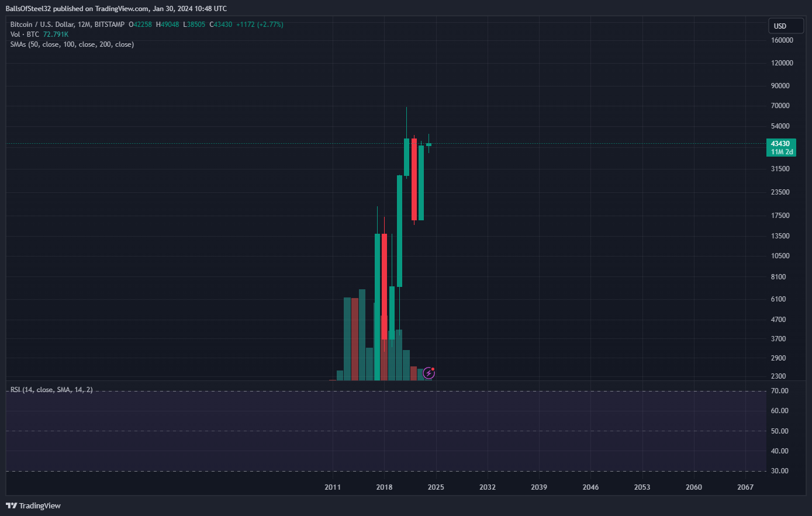Click the 2900 price axis label
The height and width of the screenshot is (516, 812).
click(x=779, y=358)
